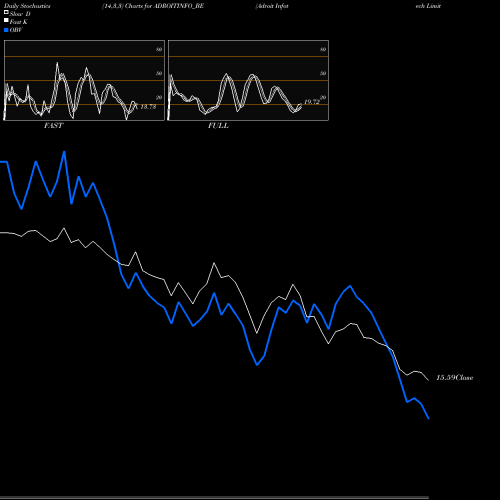Screen dimensions: 500x500
Task: Click the endpoint of the white Close line
Action: pyautogui.click(x=429, y=380)
